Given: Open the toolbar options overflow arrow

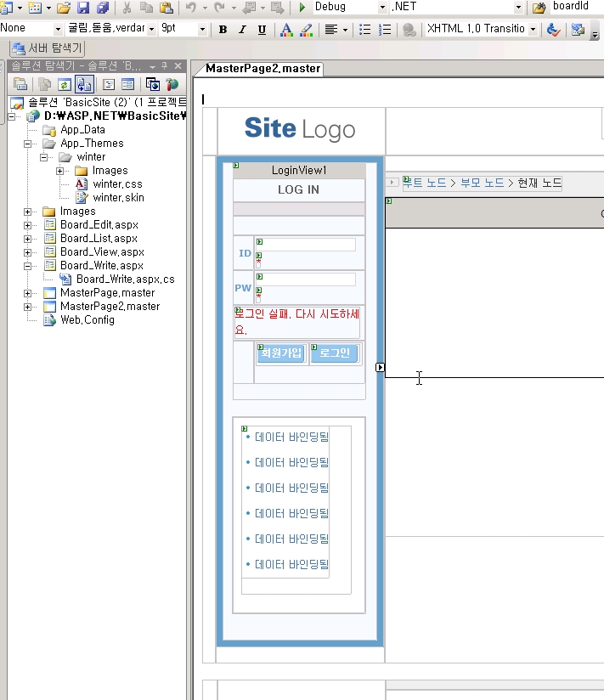Looking at the screenshot, I should pos(595,34).
